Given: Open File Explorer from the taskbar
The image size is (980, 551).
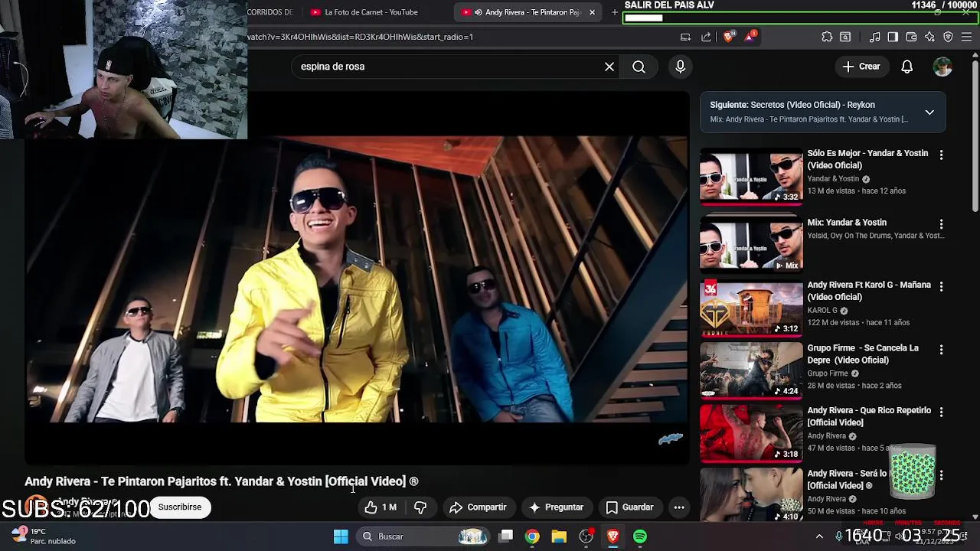Looking at the screenshot, I should pyautogui.click(x=559, y=536).
